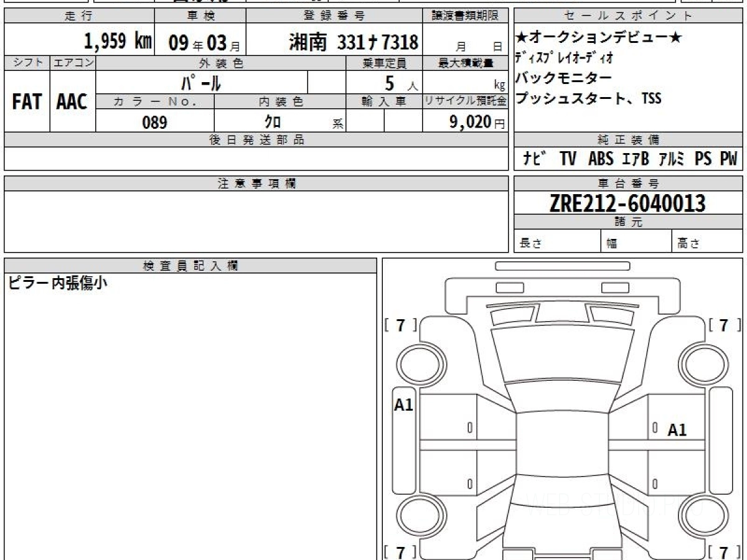Select the 検査員記入欄 header
This screenshot has width=747, height=560.
pyautogui.click(x=190, y=265)
